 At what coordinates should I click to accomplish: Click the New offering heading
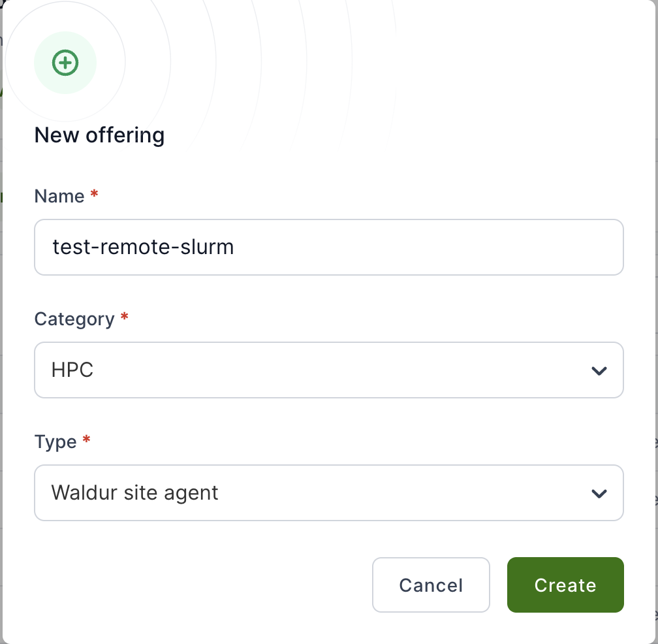99,135
